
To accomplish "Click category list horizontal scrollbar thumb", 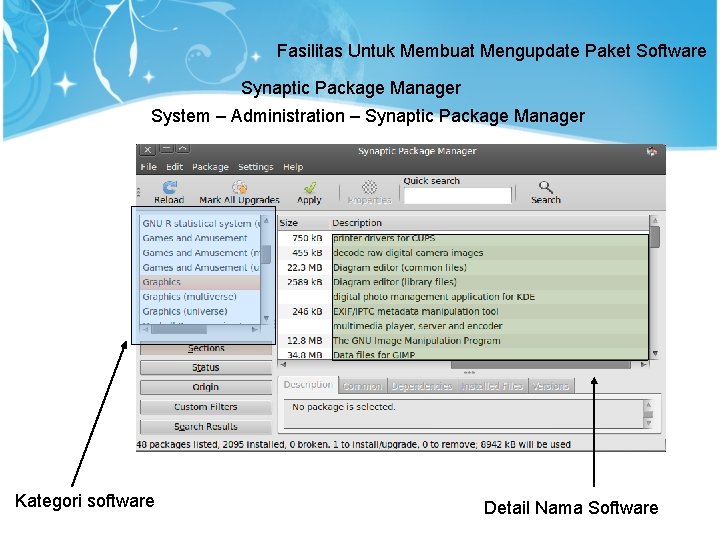I will (x=179, y=329).
